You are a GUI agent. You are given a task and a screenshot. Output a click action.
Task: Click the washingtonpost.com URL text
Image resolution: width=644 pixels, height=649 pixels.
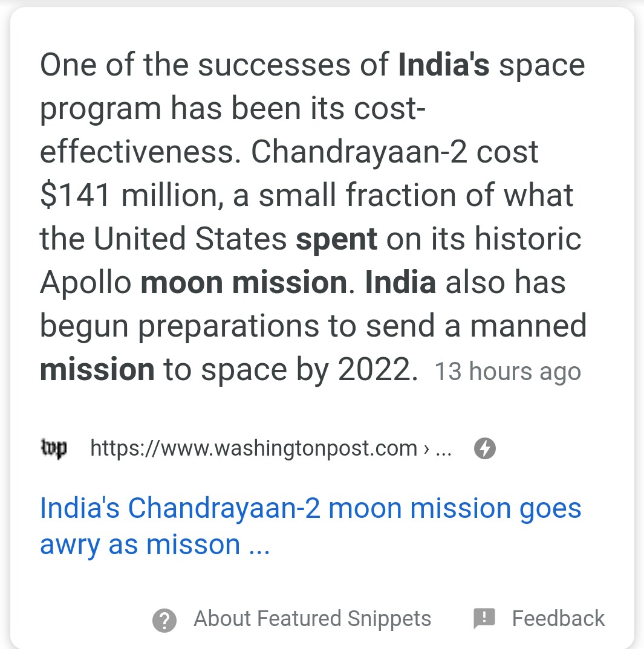click(x=253, y=448)
